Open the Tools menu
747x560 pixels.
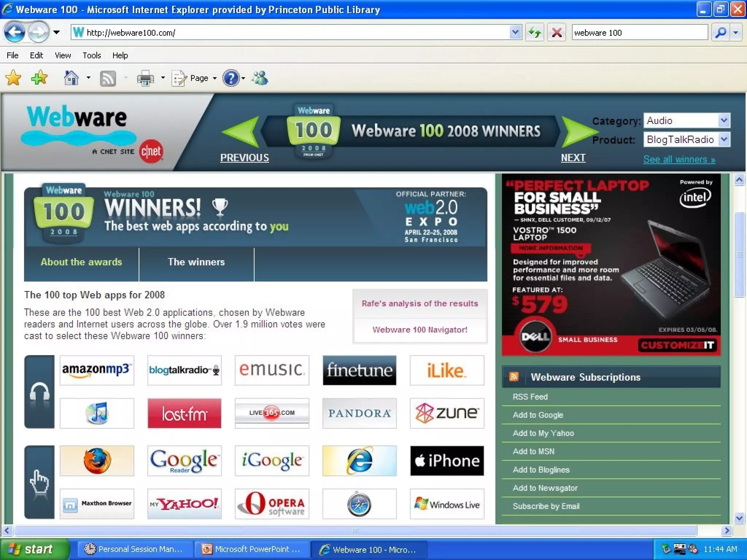(x=92, y=55)
